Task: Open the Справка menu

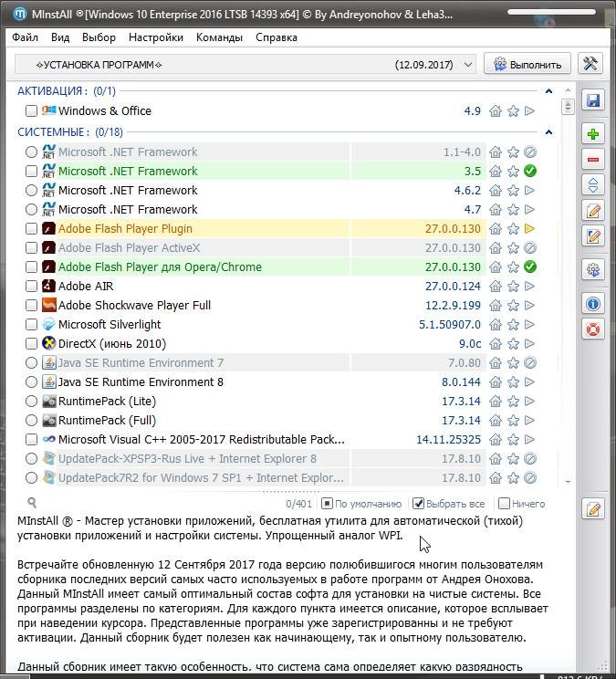Action: (277, 37)
